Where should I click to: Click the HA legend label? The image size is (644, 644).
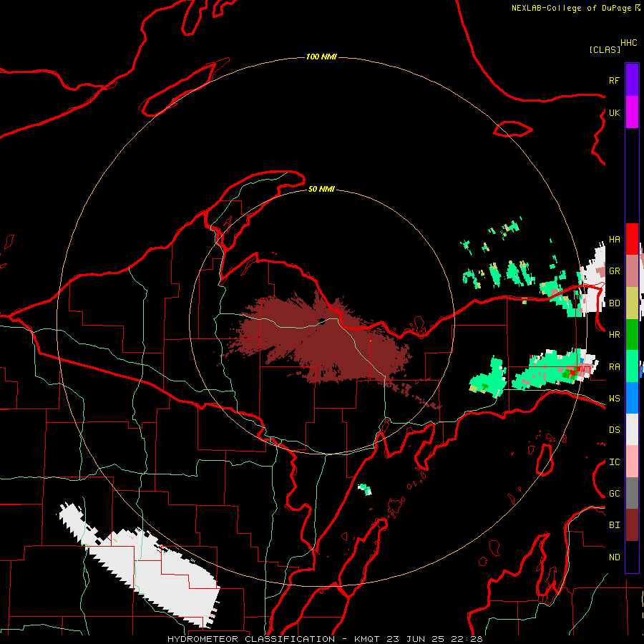click(x=614, y=240)
